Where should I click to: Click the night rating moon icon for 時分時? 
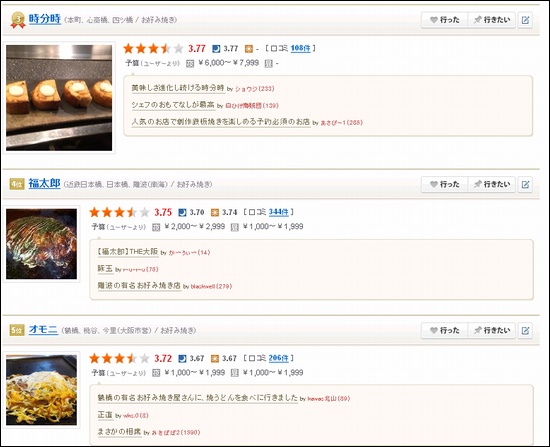pos(216,48)
